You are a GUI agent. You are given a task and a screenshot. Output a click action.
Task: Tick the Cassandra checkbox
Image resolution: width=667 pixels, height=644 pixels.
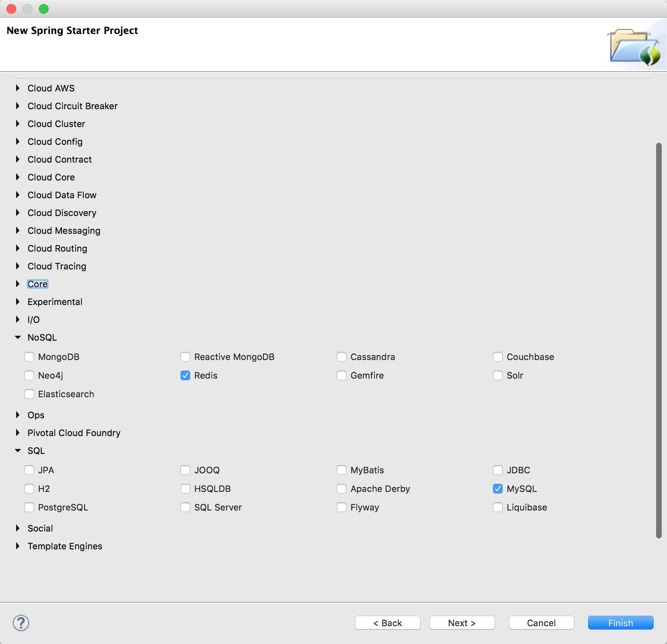pyautogui.click(x=342, y=357)
